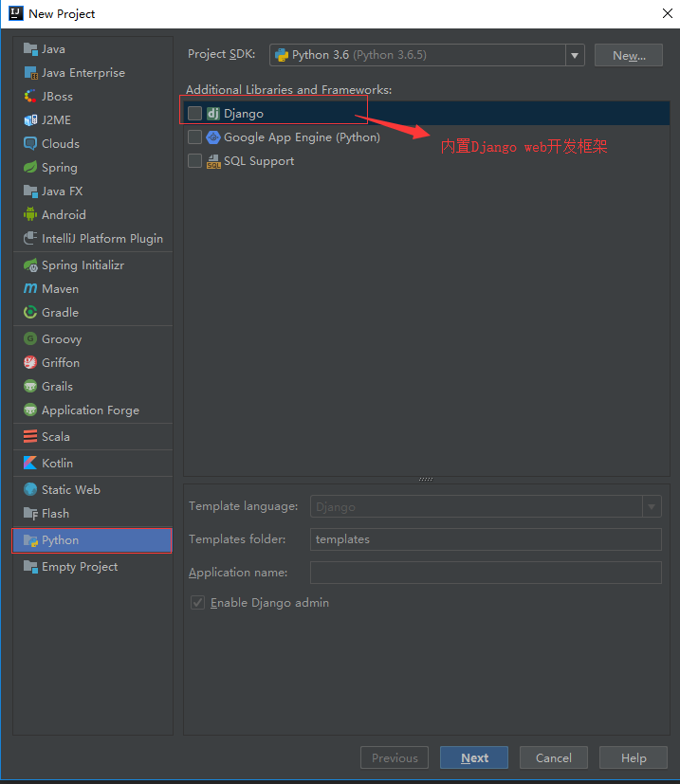Open the Project SDK dropdown arrow
This screenshot has width=680, height=784.
click(575, 55)
